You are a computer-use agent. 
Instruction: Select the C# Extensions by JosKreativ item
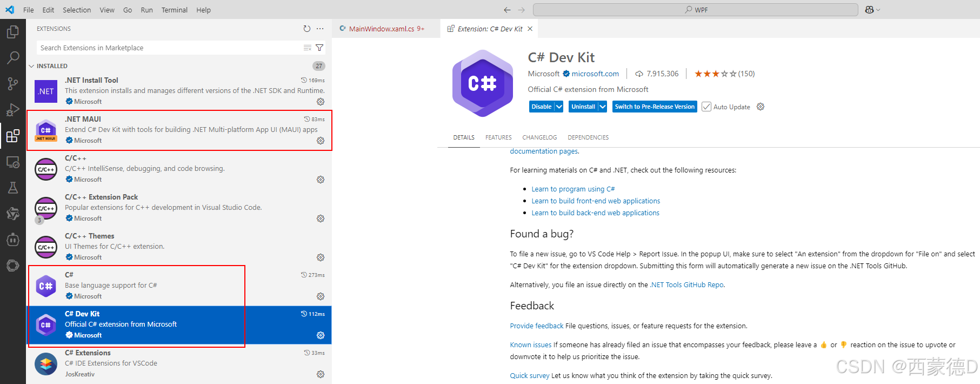tap(179, 364)
